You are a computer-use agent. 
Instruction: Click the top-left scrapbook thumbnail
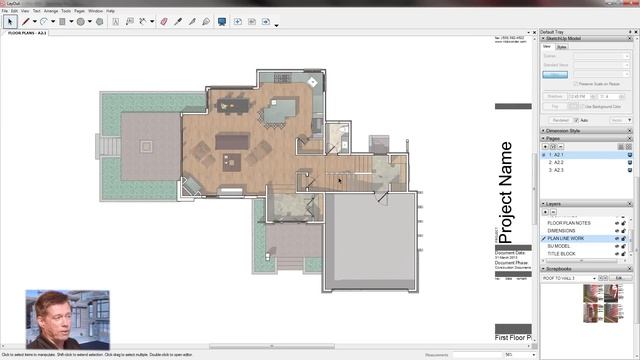point(592,293)
